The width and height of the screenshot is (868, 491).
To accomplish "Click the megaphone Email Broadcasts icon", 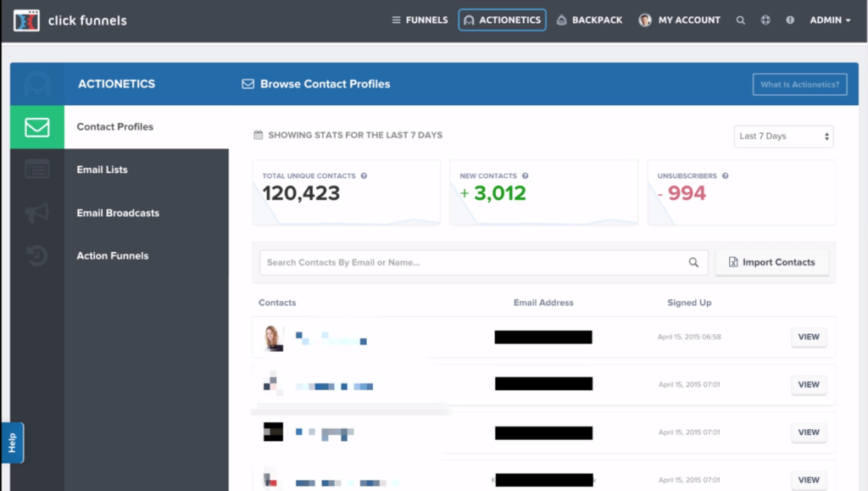I will click(x=37, y=214).
